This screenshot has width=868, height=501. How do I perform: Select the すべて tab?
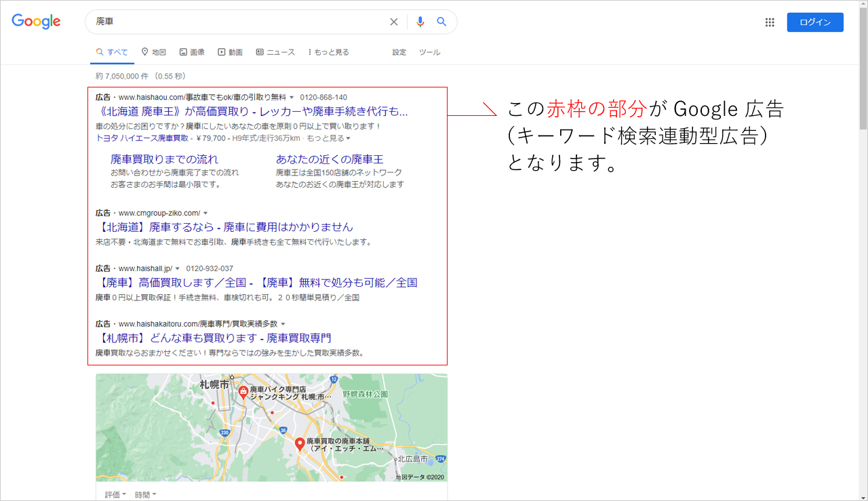112,52
